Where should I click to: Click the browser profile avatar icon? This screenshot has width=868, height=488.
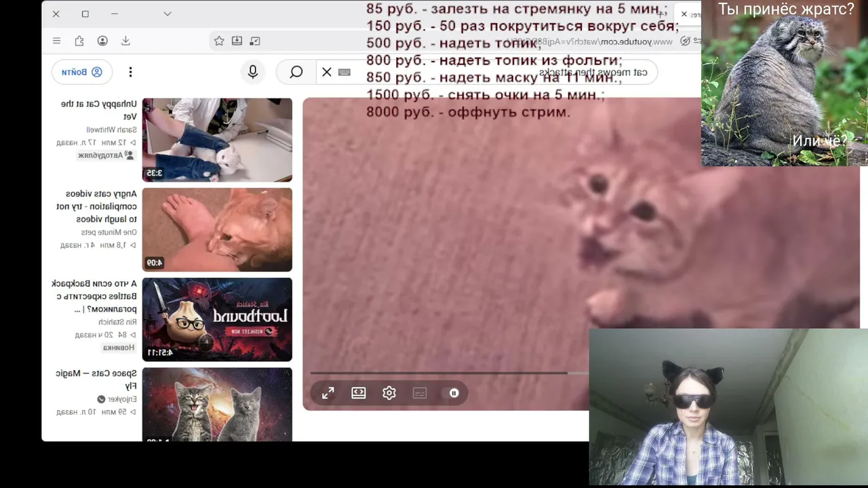coord(102,41)
